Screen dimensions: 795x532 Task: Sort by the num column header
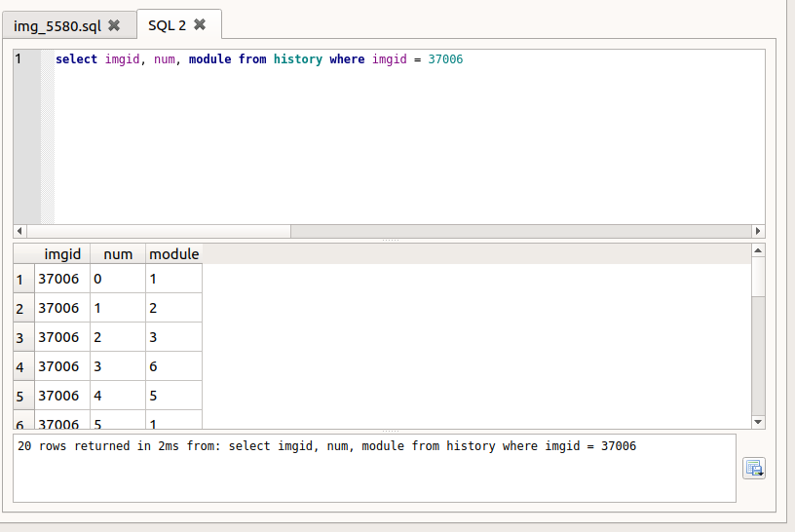point(118,253)
